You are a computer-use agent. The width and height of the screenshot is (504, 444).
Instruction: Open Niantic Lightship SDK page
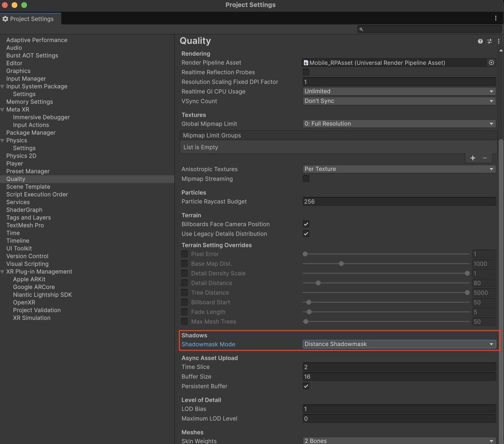click(42, 295)
